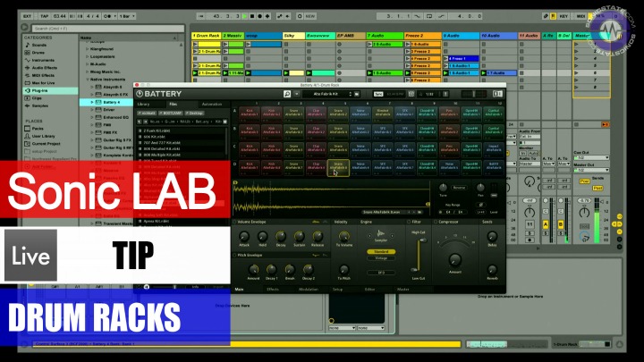
Task: Toggle the metronome icon
Action: coord(109,16)
